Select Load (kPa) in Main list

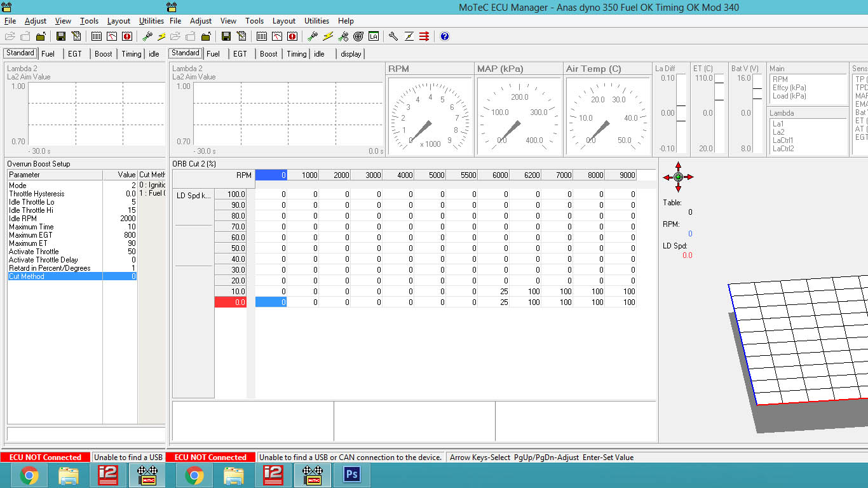click(x=789, y=96)
